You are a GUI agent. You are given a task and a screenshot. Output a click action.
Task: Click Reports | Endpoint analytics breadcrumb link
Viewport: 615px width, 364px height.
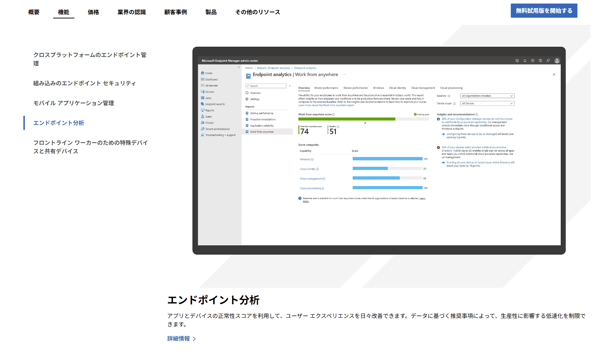click(274, 68)
